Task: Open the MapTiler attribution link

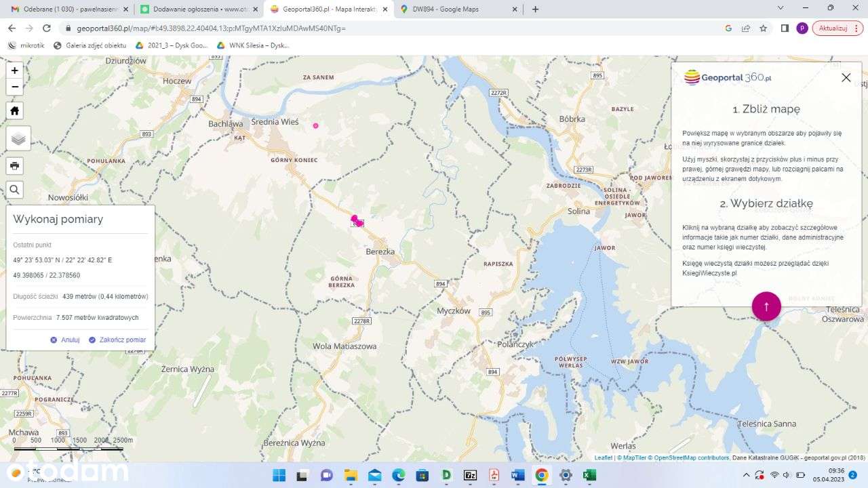Action: pos(631,457)
